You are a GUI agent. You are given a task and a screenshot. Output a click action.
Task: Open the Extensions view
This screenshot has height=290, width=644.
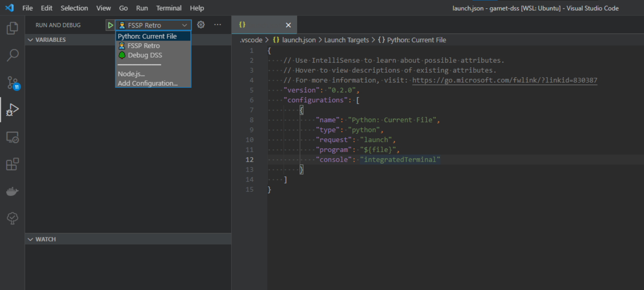pyautogui.click(x=12, y=164)
